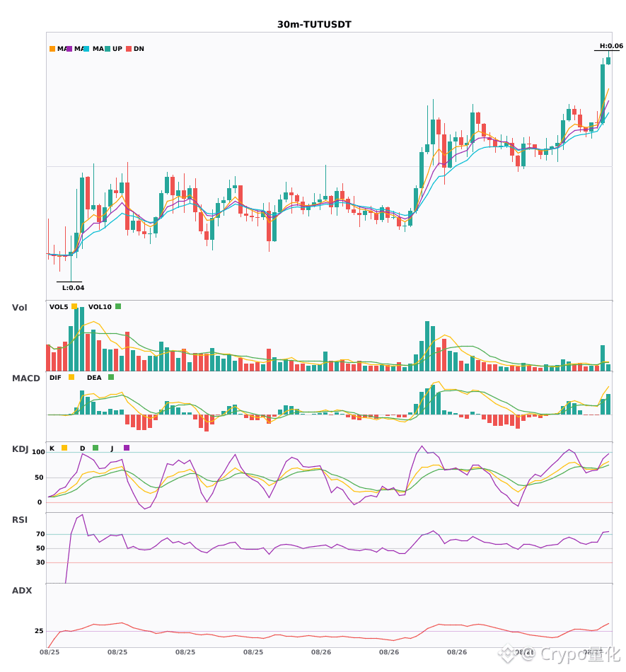Viewport: 626px width, 672px height.
Task: Click the KDJ axis value 100
Action: tap(39, 452)
